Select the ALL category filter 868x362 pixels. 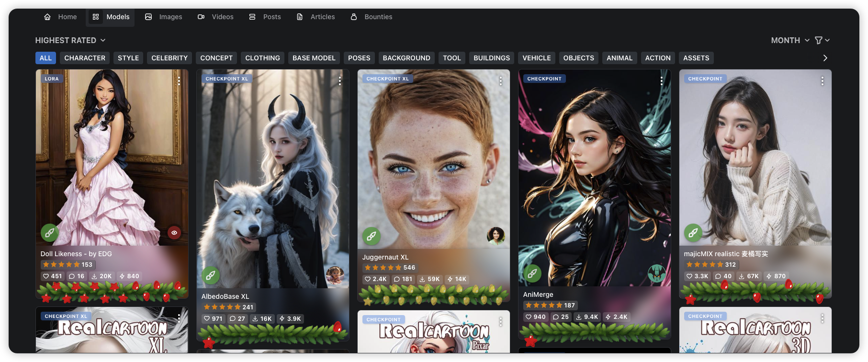point(45,58)
